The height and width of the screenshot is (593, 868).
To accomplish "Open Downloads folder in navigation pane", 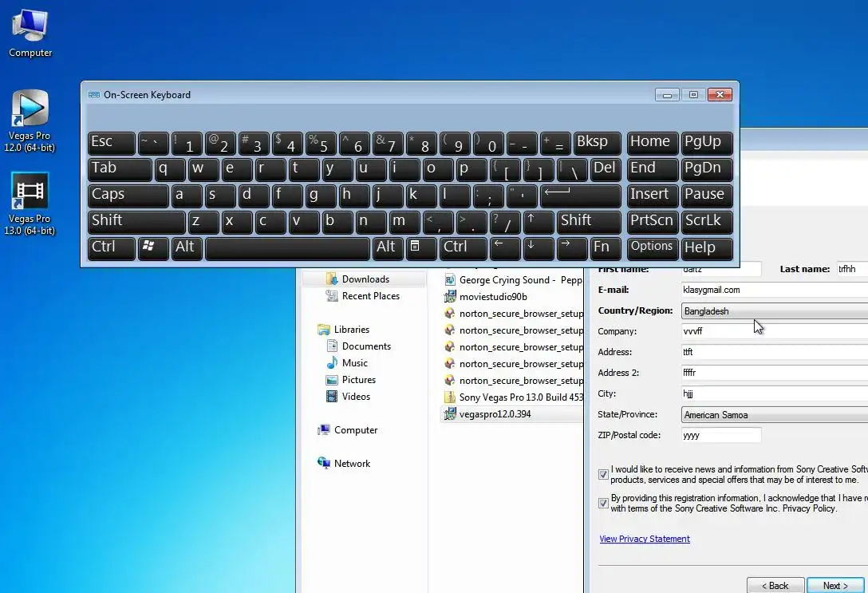I will 365,279.
